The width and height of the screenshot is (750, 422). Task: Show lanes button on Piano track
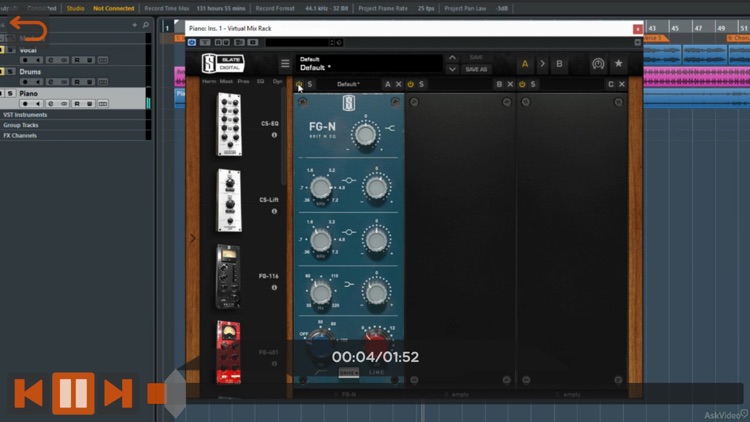(103, 104)
